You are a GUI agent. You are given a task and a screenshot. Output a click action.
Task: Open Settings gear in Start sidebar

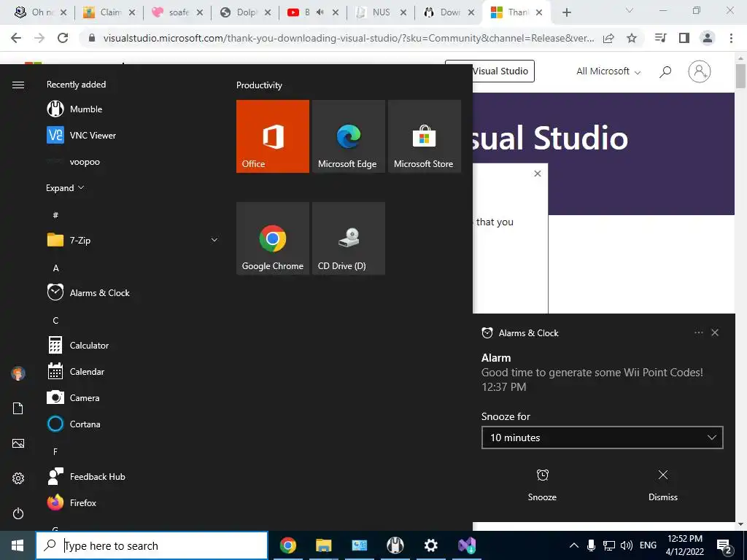tap(18, 478)
